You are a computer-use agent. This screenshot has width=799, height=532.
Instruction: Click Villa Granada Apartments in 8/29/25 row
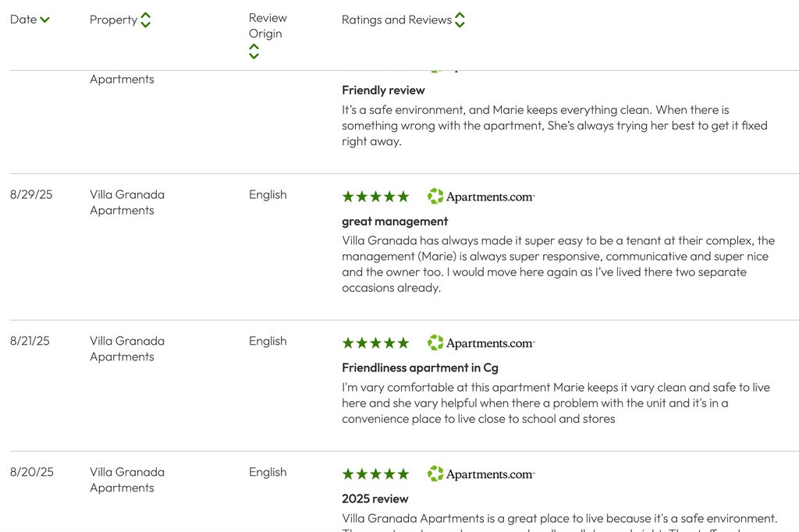tap(127, 202)
